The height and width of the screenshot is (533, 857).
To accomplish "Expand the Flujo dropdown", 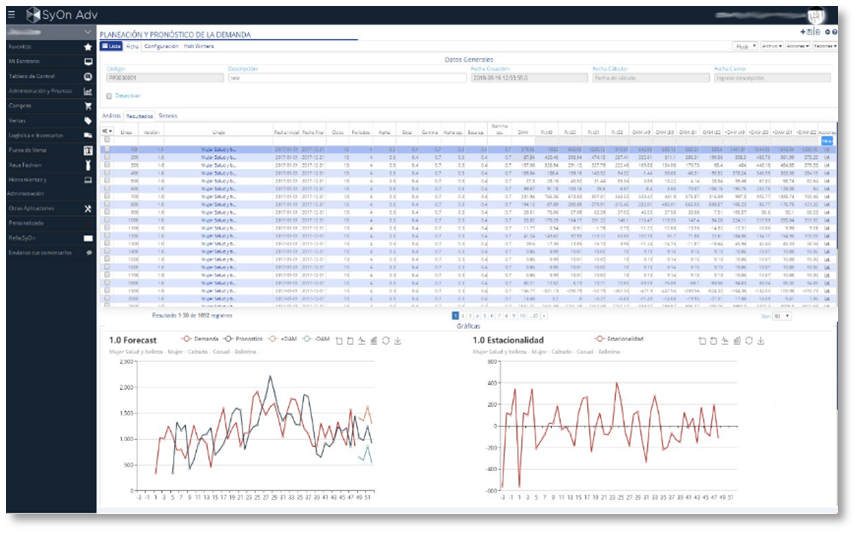I will click(745, 46).
